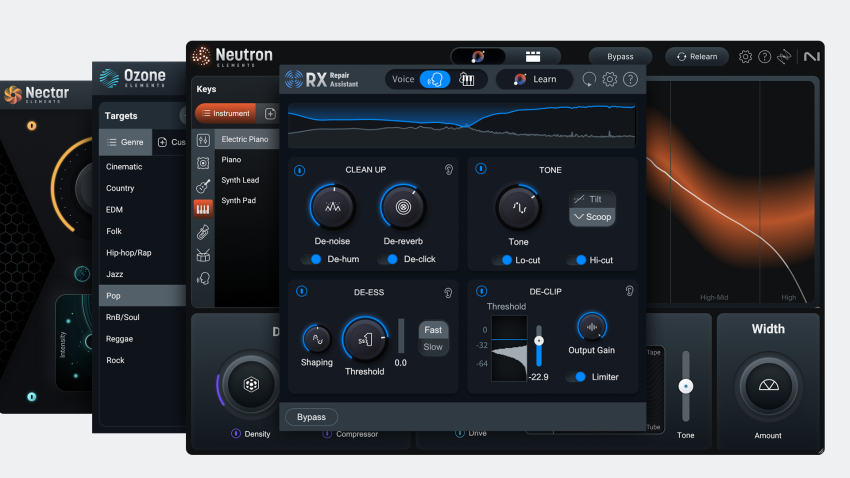850x478 pixels.
Task: Select the guitar instrument category icon
Action: pos(203,186)
